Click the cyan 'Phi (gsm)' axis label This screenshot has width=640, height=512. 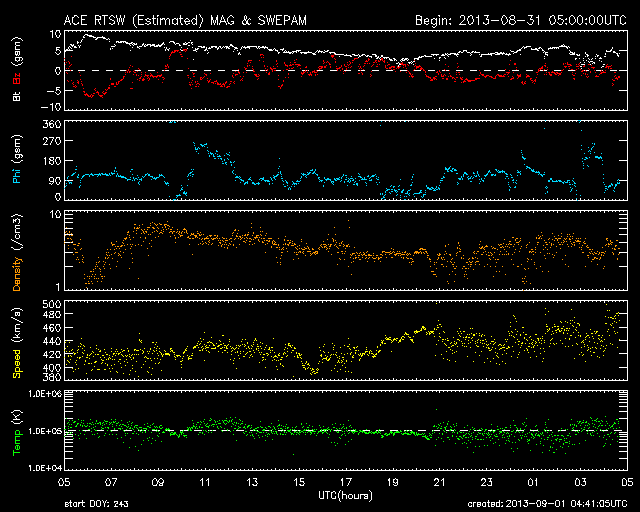[17, 160]
